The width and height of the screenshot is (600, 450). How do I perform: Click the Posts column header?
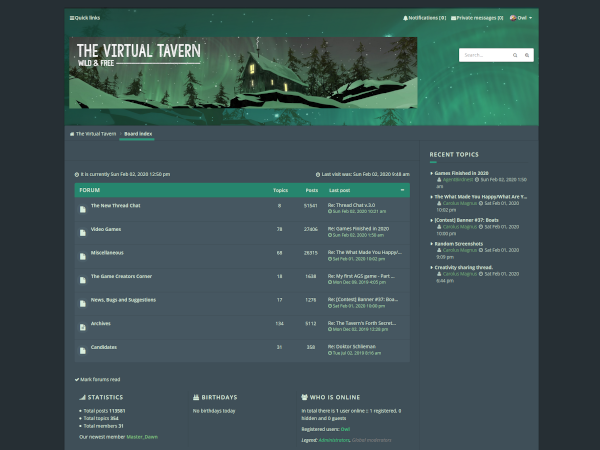coord(312,191)
